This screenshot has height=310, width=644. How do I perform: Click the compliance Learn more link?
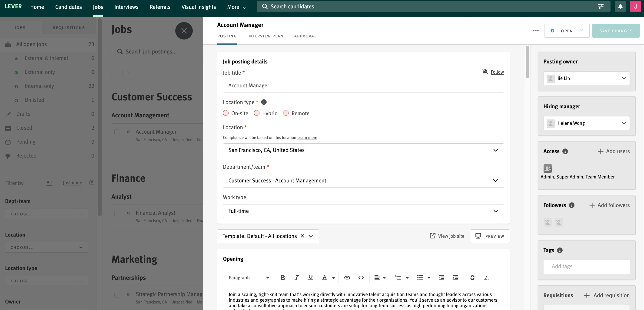(307, 137)
